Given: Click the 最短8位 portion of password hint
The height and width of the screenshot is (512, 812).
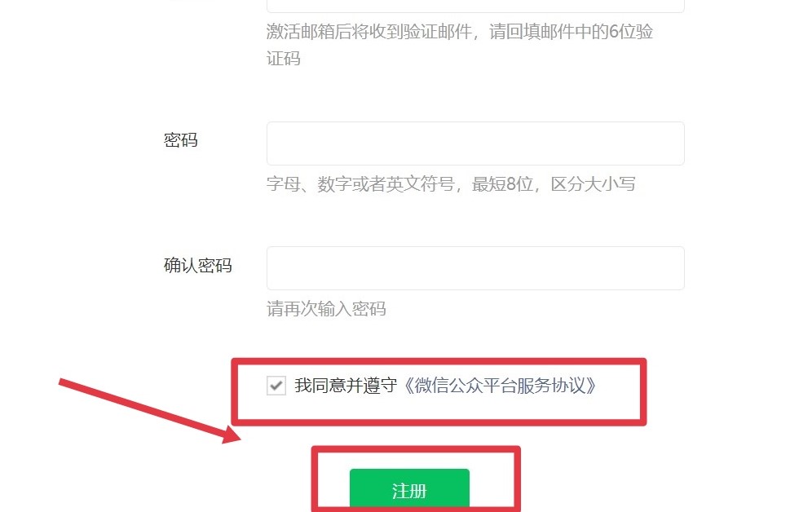Looking at the screenshot, I should [x=502, y=183].
